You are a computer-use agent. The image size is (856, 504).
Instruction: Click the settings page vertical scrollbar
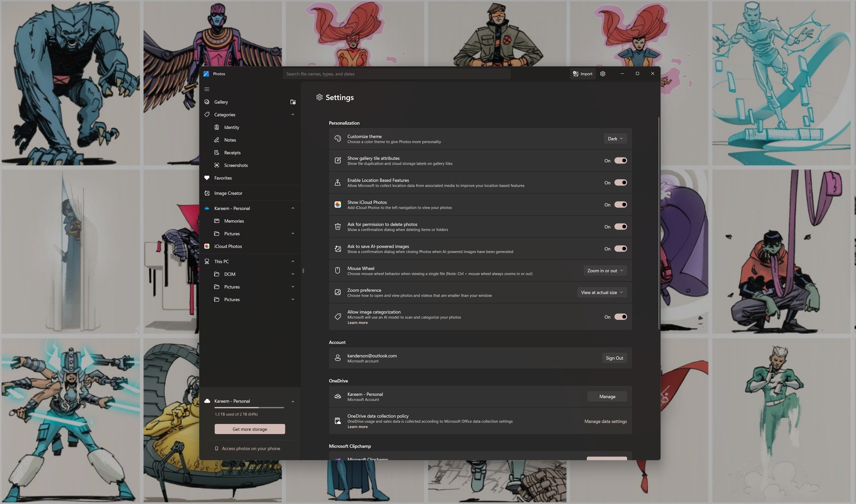(x=659, y=223)
